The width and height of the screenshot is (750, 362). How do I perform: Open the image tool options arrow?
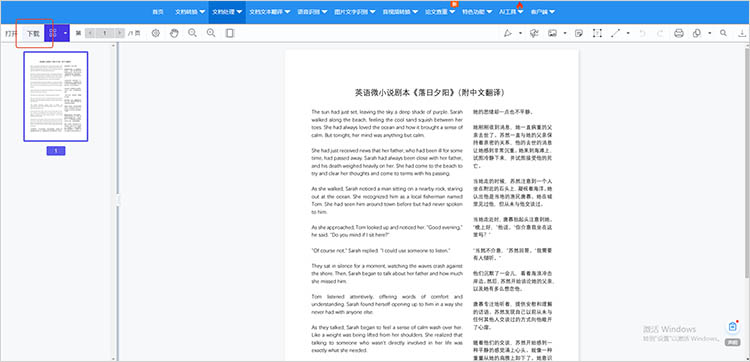pos(565,33)
